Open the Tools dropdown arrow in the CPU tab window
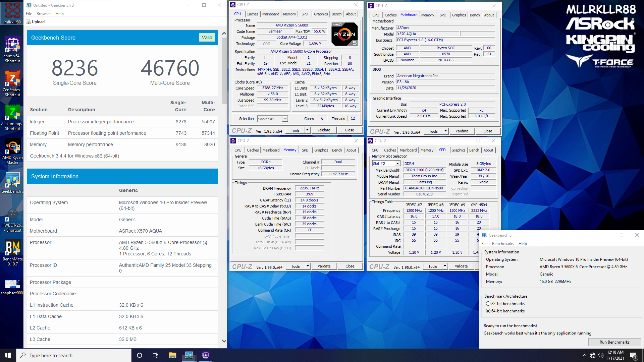Image resolution: width=644 pixels, height=362 pixels. [307, 130]
